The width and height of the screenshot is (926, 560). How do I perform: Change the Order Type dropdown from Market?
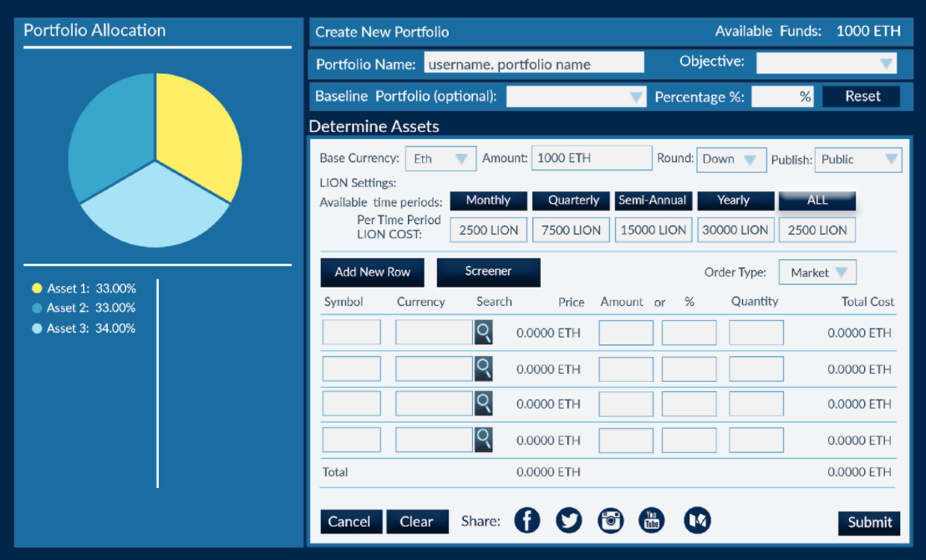[817, 272]
